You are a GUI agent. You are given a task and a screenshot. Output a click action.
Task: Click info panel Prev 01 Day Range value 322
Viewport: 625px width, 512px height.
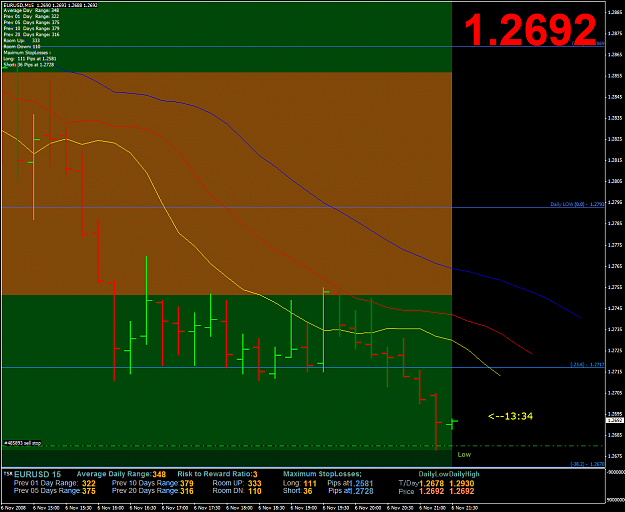tap(88, 483)
